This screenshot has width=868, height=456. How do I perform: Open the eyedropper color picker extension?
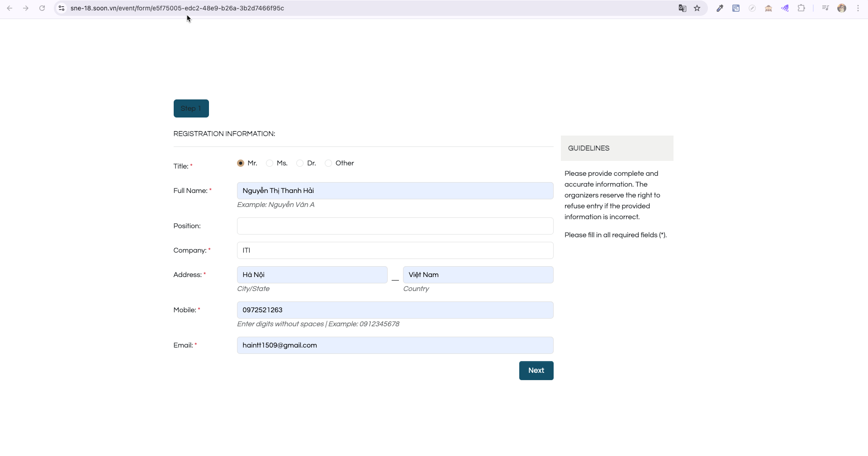click(720, 8)
